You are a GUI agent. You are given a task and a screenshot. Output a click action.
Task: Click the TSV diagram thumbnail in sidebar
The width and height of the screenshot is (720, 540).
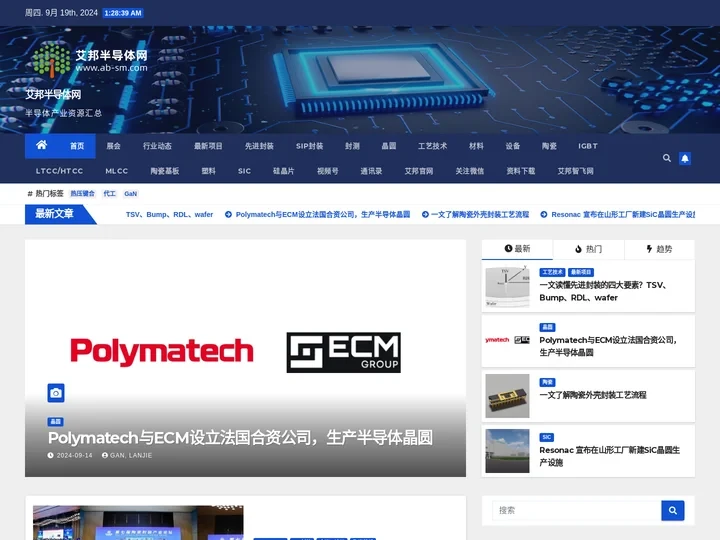pos(507,286)
